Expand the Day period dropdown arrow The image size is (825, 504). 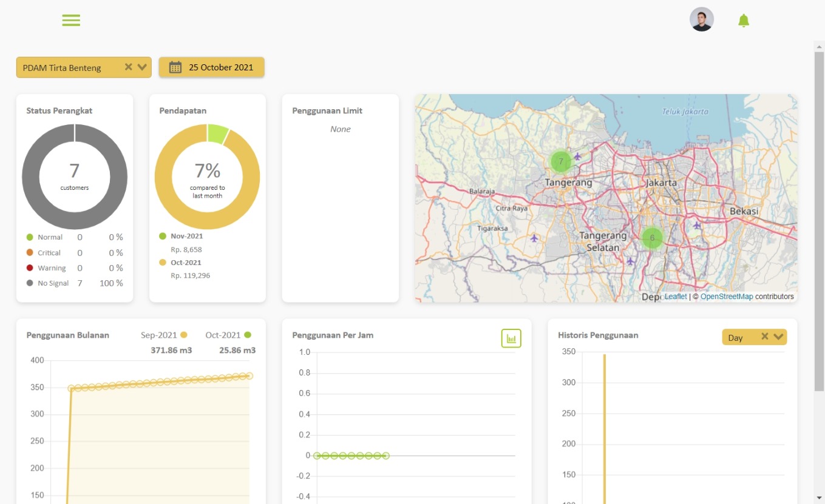779,337
